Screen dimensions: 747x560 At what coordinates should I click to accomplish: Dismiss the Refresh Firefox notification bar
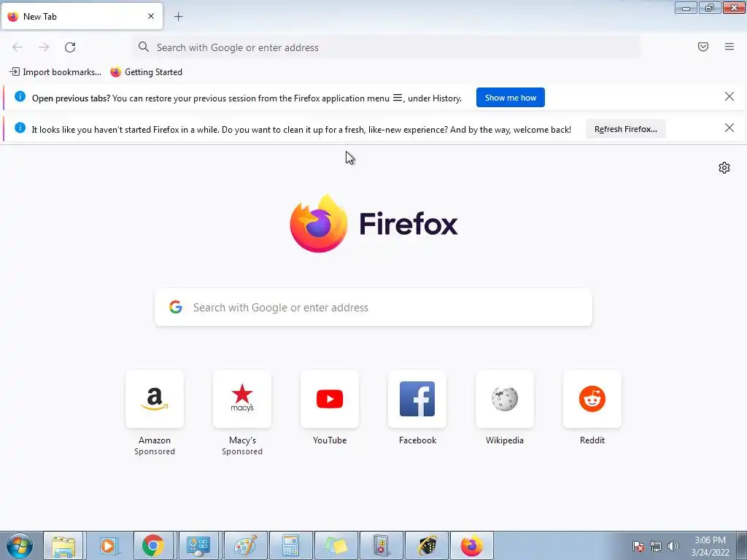(x=729, y=128)
